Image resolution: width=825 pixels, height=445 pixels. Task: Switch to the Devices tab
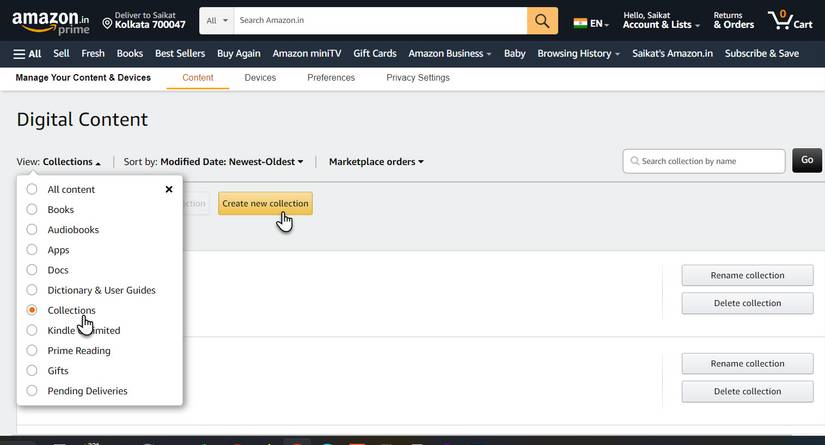tap(260, 78)
